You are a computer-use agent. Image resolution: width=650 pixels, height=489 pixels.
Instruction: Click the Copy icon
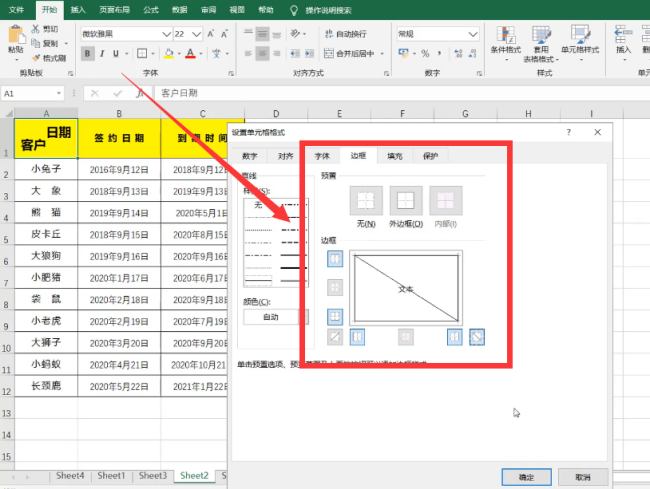[36, 43]
